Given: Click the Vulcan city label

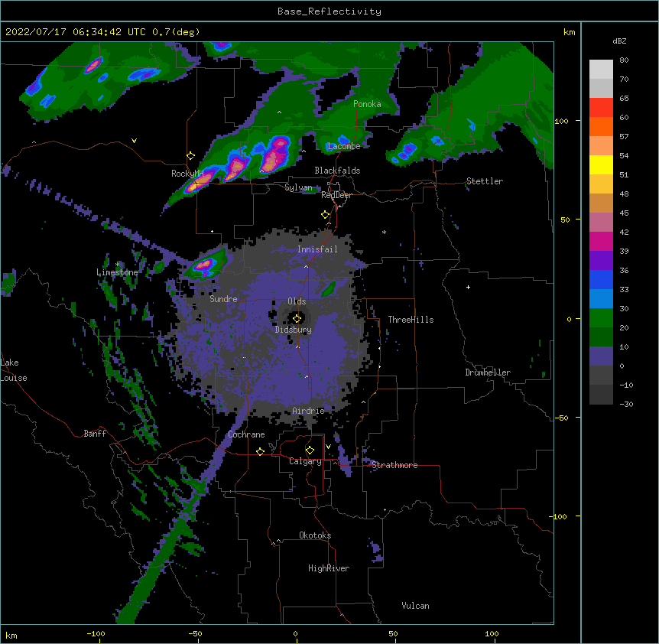Looking at the screenshot, I should [415, 606].
